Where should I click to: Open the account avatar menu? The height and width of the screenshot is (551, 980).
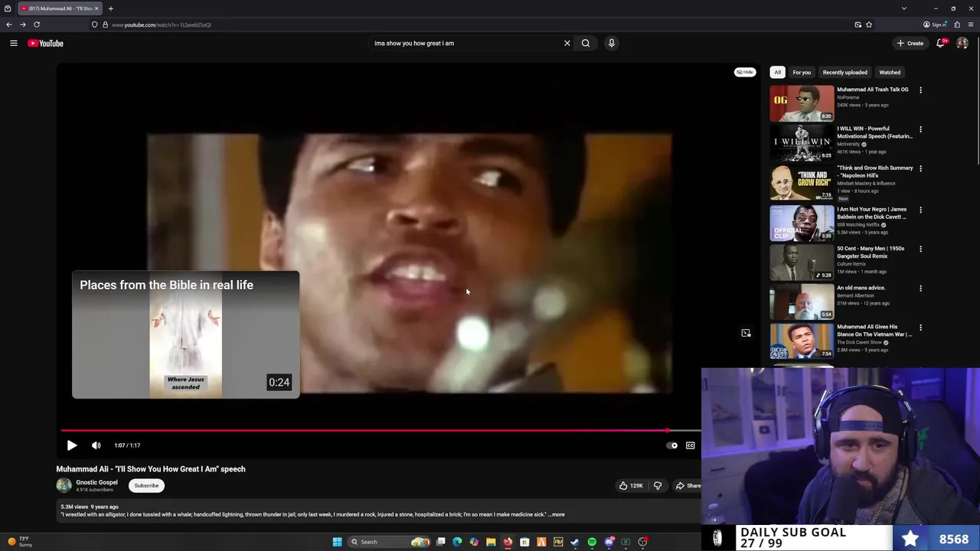(962, 43)
